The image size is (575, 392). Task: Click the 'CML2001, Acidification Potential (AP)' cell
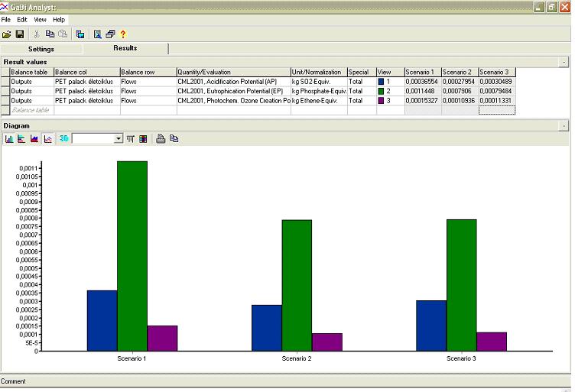(234, 82)
